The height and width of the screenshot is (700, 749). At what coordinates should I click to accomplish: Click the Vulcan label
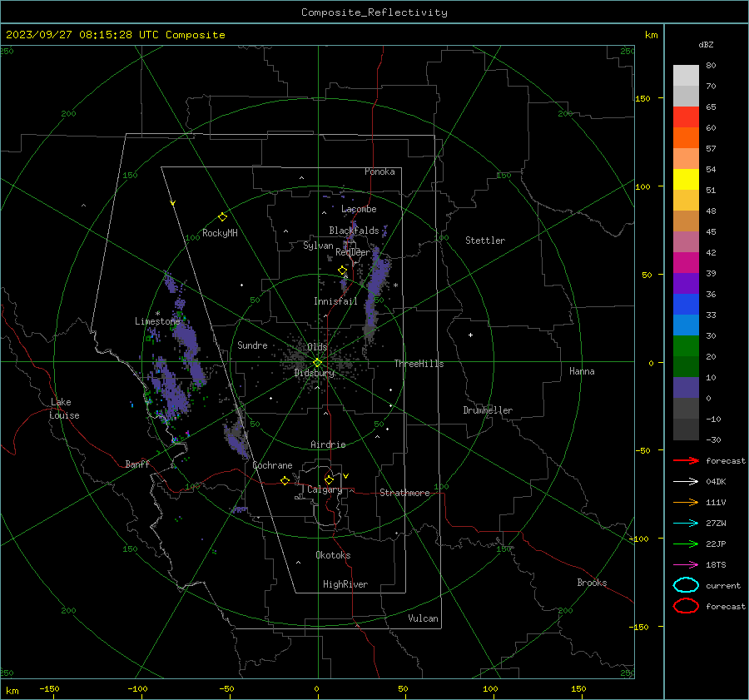[x=423, y=618]
